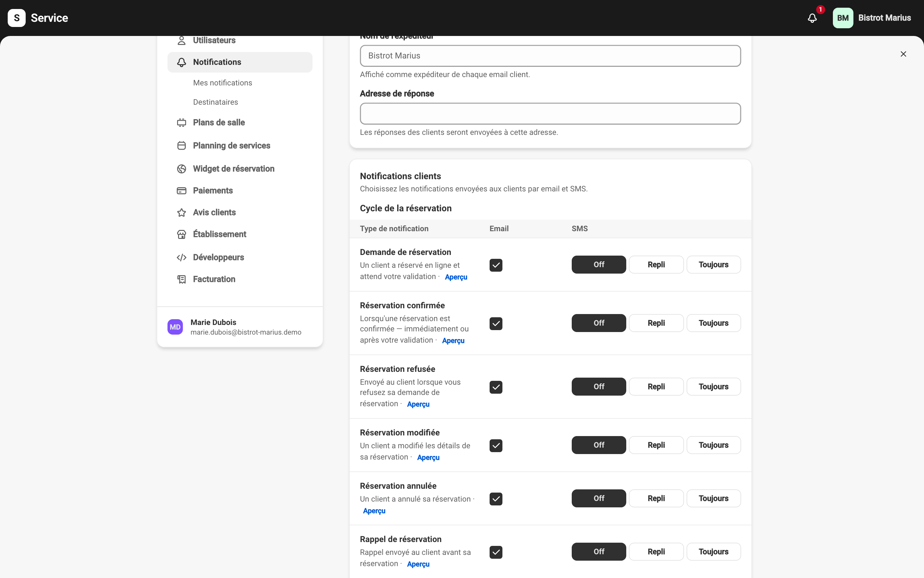Click the Facturation receipt icon

(181, 279)
